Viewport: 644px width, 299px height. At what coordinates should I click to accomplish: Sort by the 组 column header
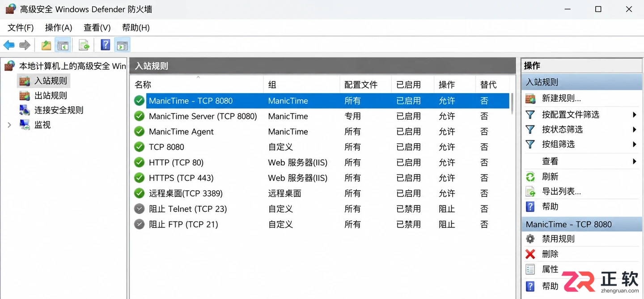click(x=302, y=85)
